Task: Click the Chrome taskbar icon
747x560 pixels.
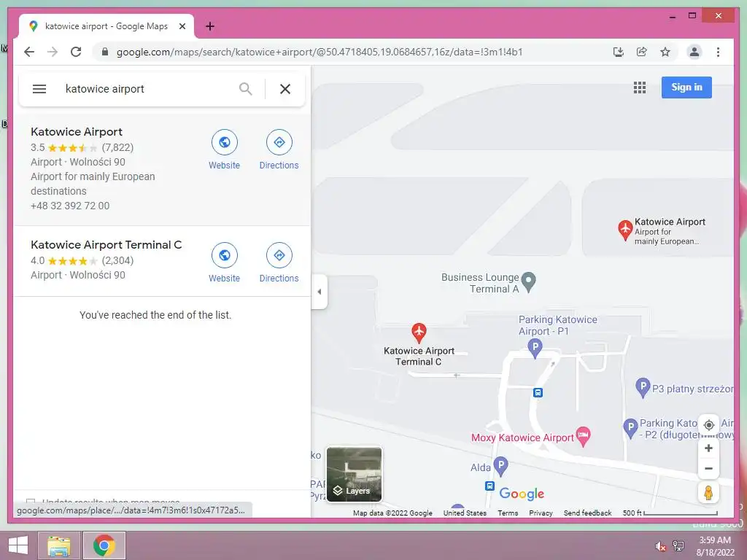Action: [104, 545]
